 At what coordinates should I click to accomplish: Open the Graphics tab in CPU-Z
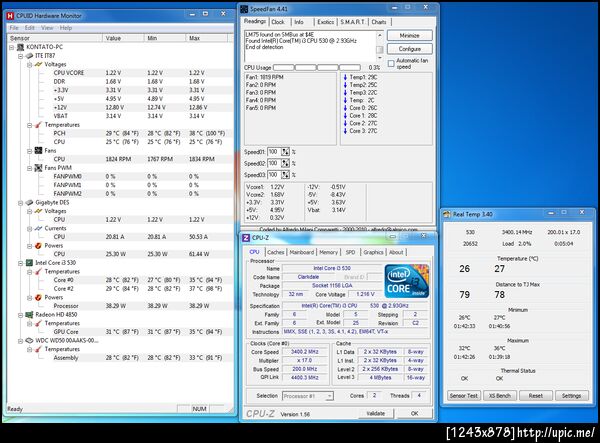pyautogui.click(x=373, y=252)
